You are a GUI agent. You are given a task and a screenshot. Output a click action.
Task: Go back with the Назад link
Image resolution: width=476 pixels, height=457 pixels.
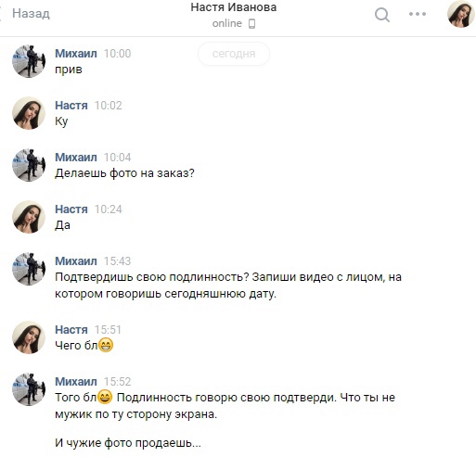(31, 14)
